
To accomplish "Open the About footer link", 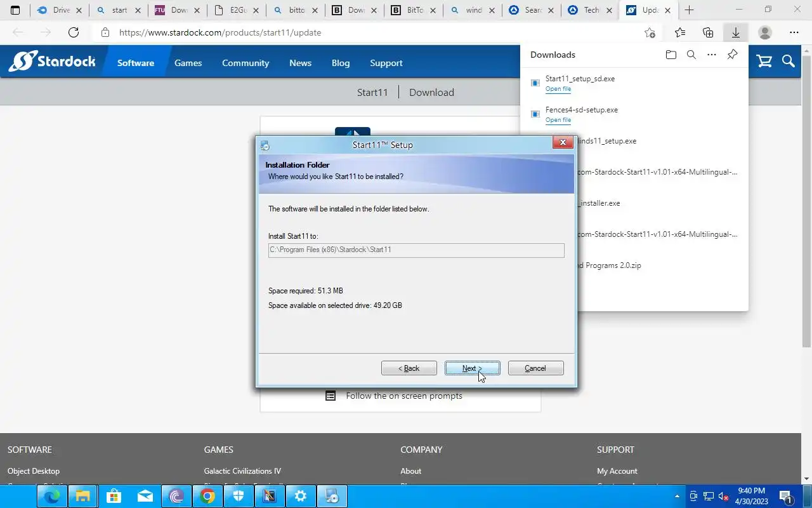I will 410,471.
